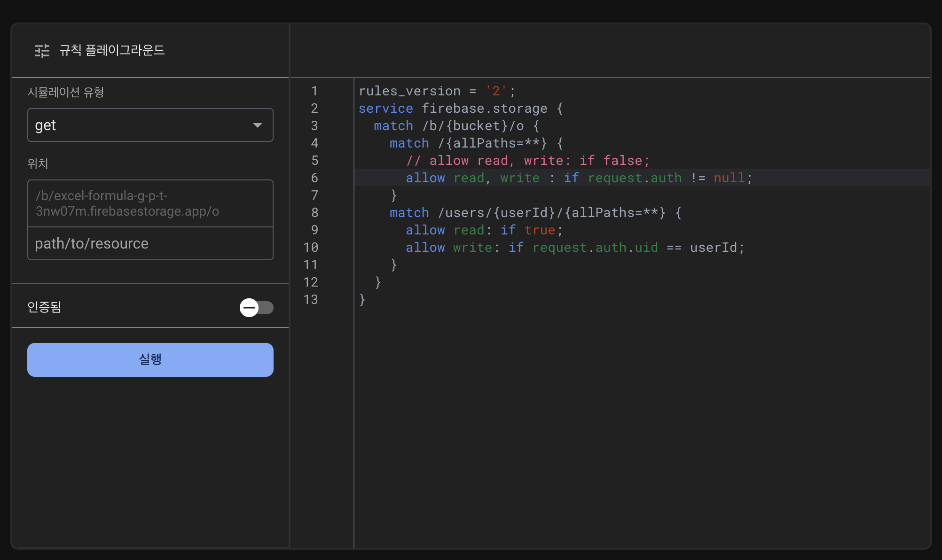Click 'request.auth.uid' in write rule
The image size is (942, 560).
(595, 248)
